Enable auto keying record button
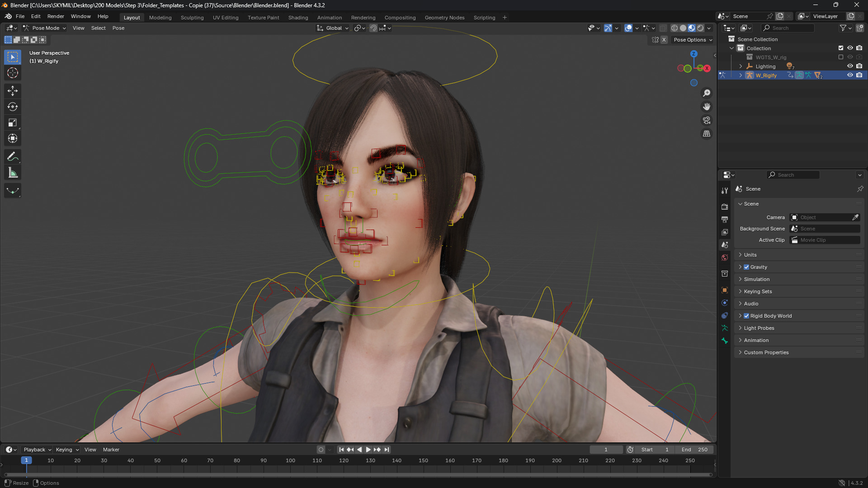 pyautogui.click(x=321, y=450)
